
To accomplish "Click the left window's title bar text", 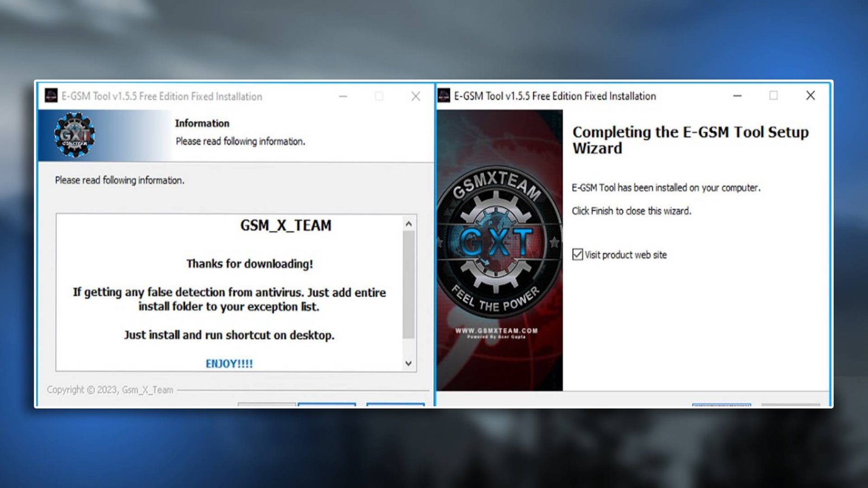I will pyautogui.click(x=162, y=97).
